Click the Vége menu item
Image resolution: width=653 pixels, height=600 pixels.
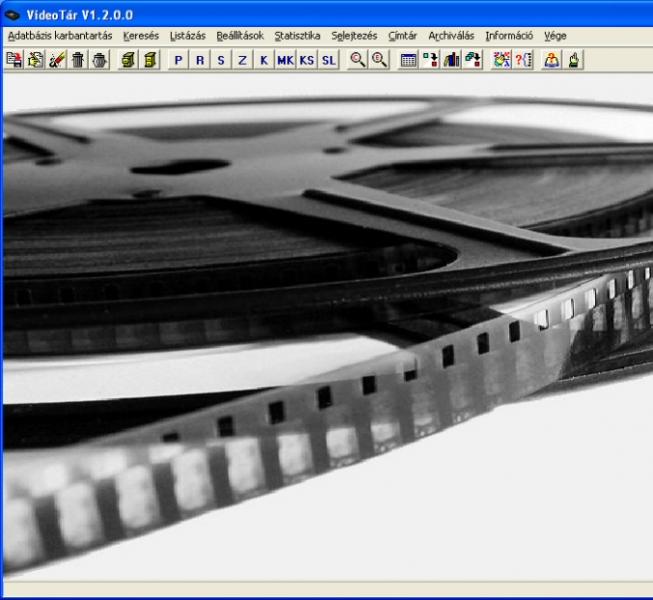point(555,35)
